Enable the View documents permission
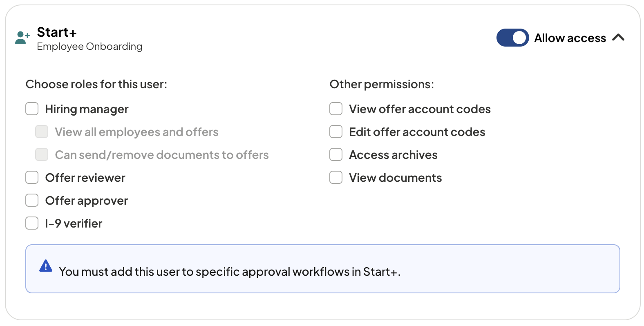This screenshot has width=644, height=326. point(336,178)
